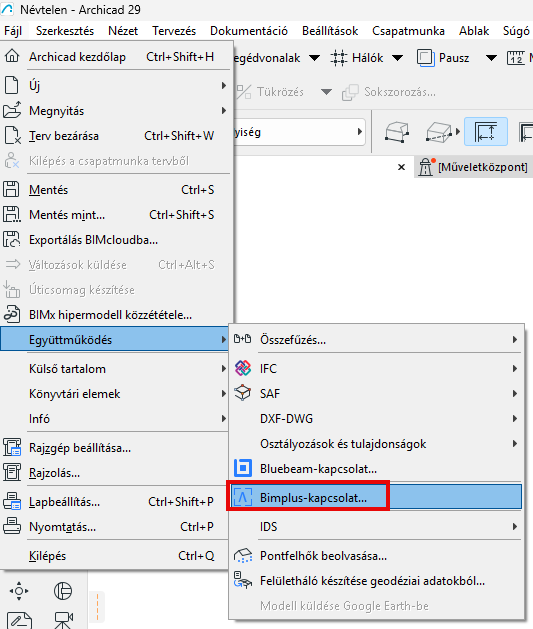Click the Megnyitás open folder icon

12,110
